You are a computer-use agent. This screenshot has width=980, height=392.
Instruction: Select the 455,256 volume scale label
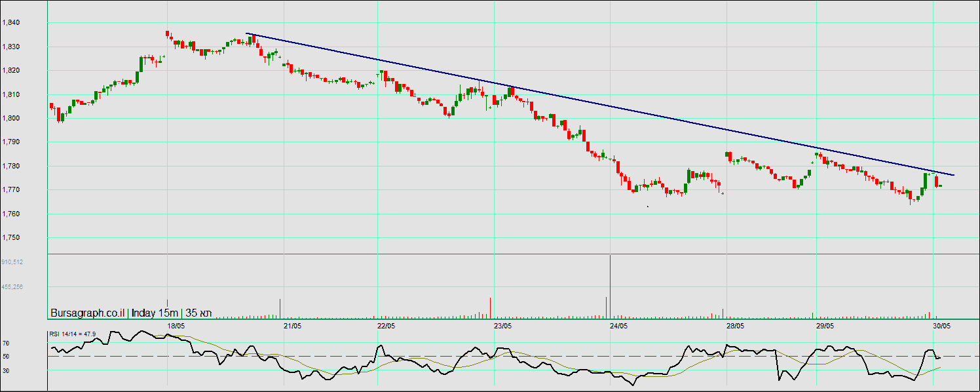(12, 286)
